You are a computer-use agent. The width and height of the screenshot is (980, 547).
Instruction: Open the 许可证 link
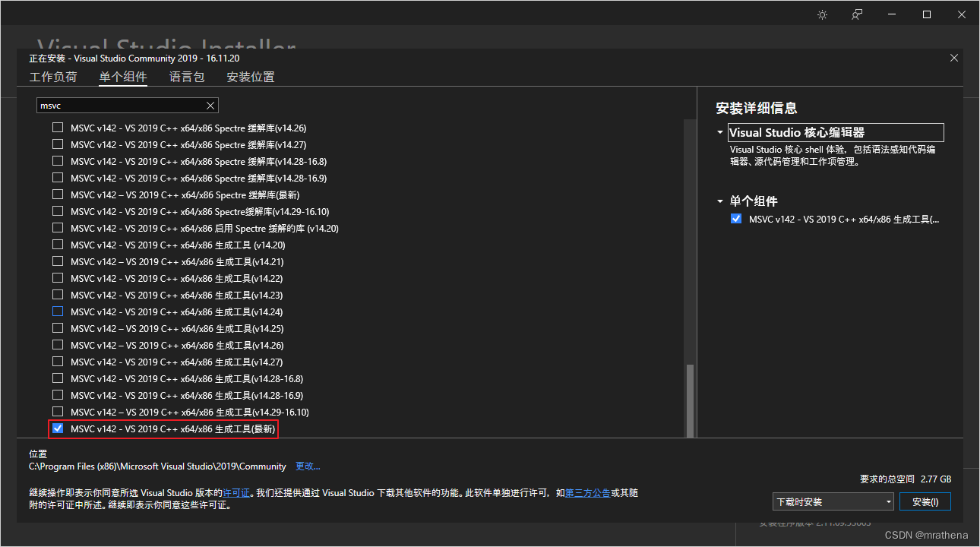pos(236,493)
